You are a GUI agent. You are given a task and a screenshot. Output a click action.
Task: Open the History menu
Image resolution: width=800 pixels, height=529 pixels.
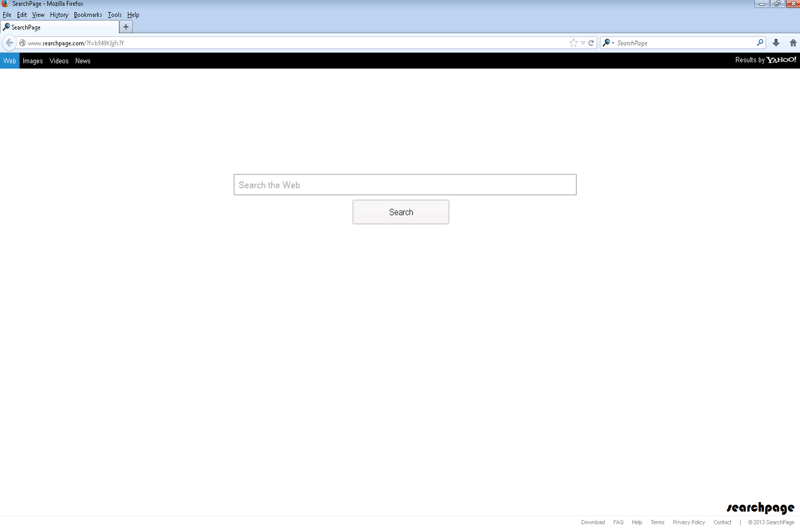click(x=59, y=15)
